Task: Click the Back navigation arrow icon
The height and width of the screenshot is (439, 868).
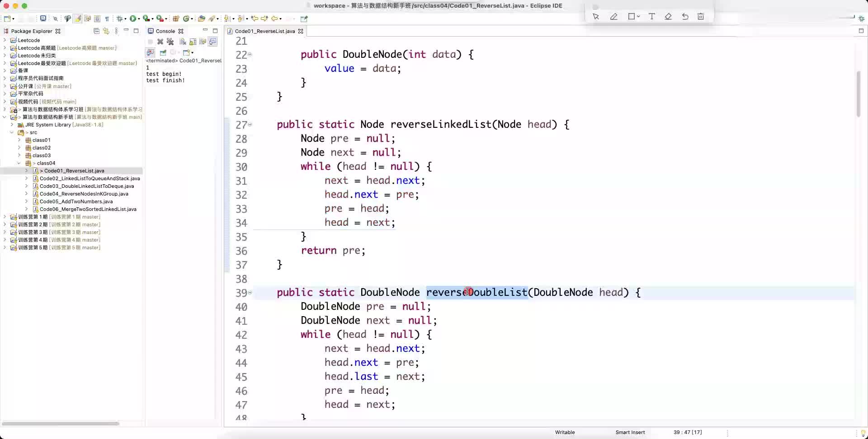Action: point(274,19)
